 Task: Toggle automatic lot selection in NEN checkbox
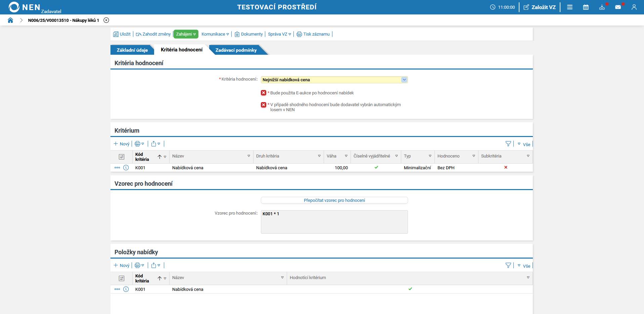point(264,105)
